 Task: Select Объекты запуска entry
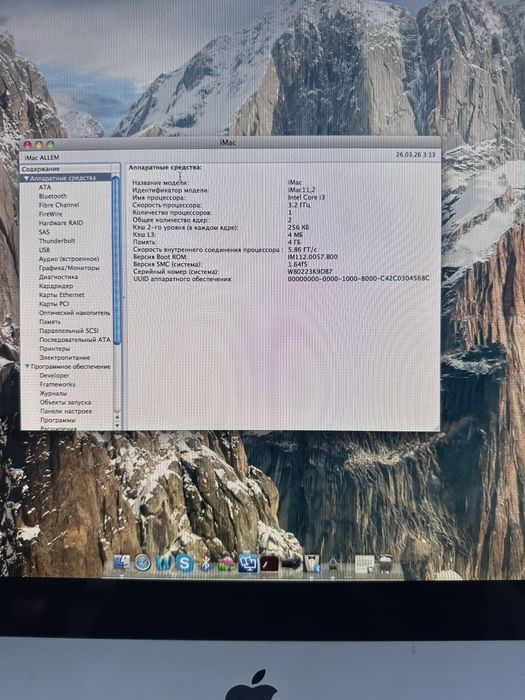(66, 402)
